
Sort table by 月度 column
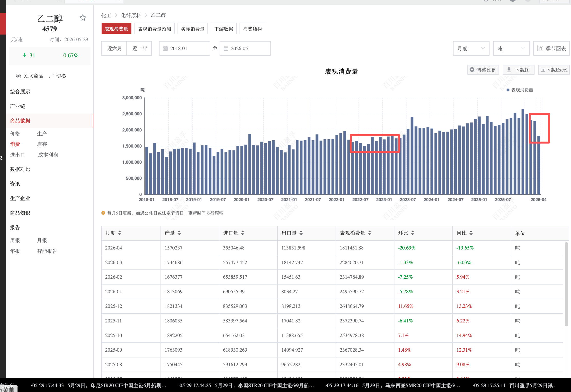[x=120, y=233]
